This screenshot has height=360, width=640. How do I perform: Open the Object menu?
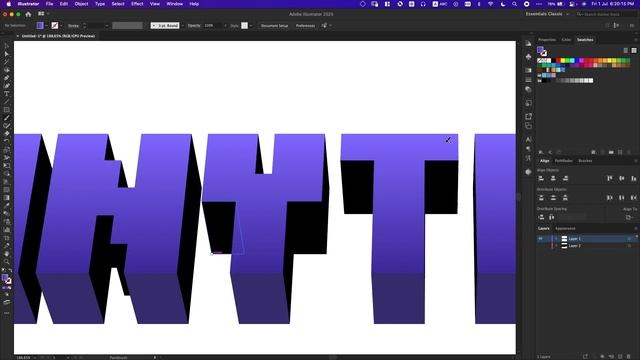(81, 4)
